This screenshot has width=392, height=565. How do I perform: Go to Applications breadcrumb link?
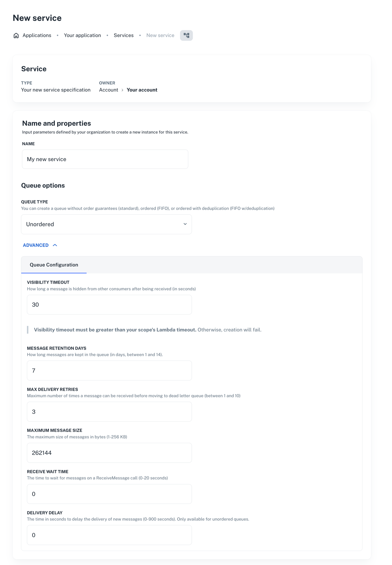(x=37, y=35)
